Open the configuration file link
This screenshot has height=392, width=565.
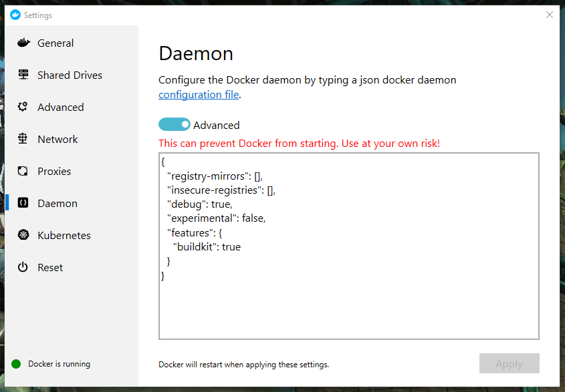pyautogui.click(x=199, y=94)
